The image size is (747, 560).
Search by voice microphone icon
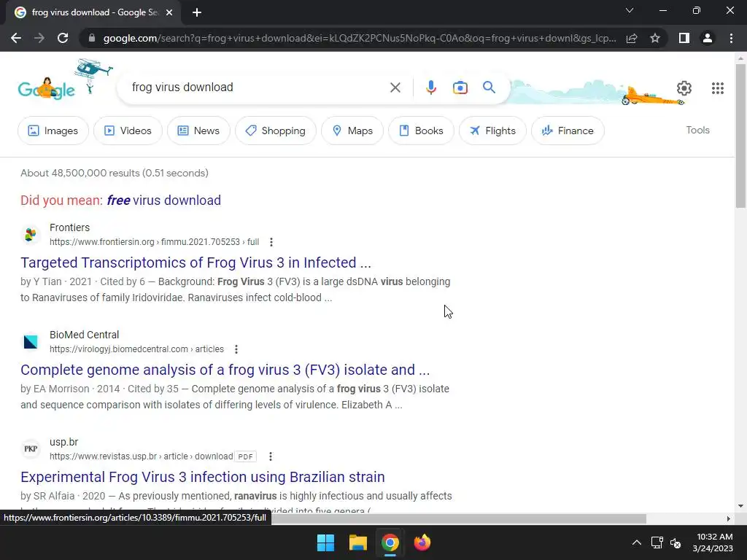pyautogui.click(x=430, y=87)
